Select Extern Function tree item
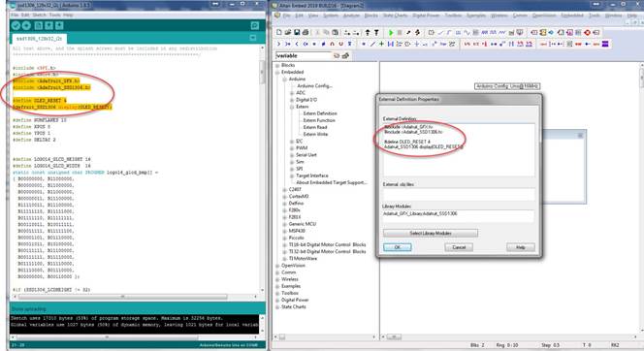This screenshot has height=351, width=644. [x=319, y=120]
